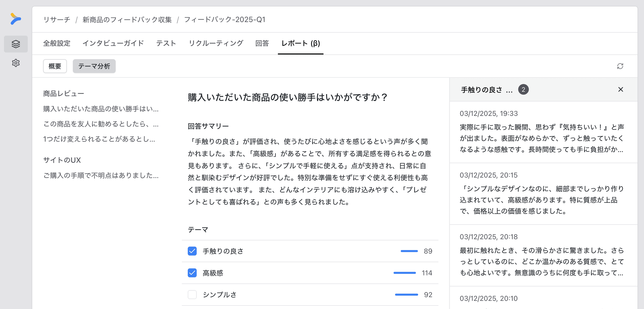Click the 手触りの良さ … panel title
The width and height of the screenshot is (644, 309).
coord(487,89)
